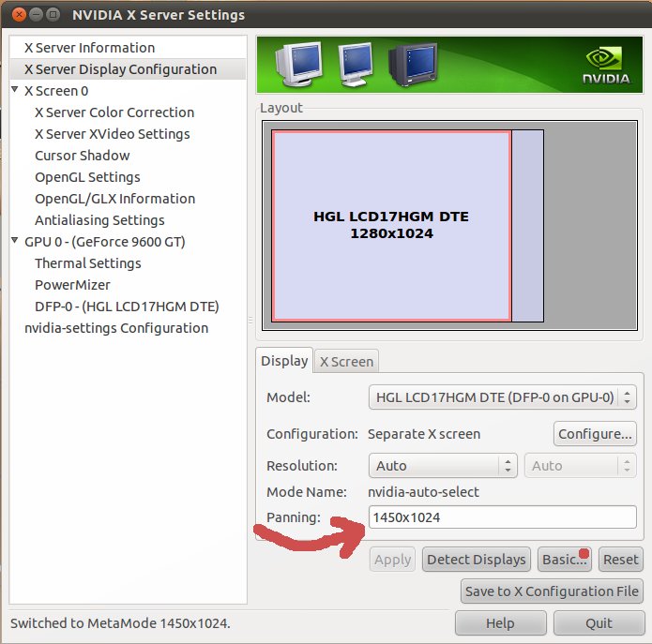Select HGL LCD17HGM DTE display in layout
652x644 pixels.
(391, 226)
